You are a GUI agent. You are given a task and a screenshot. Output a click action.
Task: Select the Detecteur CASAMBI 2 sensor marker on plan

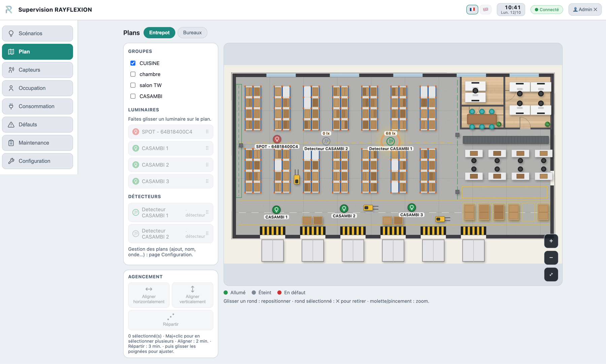click(326, 141)
